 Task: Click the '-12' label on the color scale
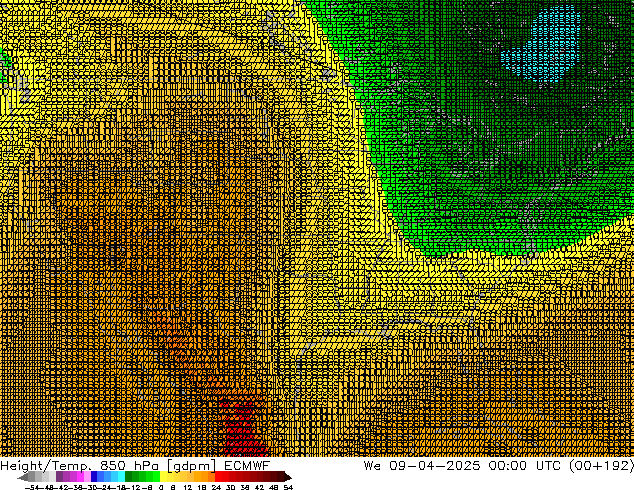coord(133,487)
